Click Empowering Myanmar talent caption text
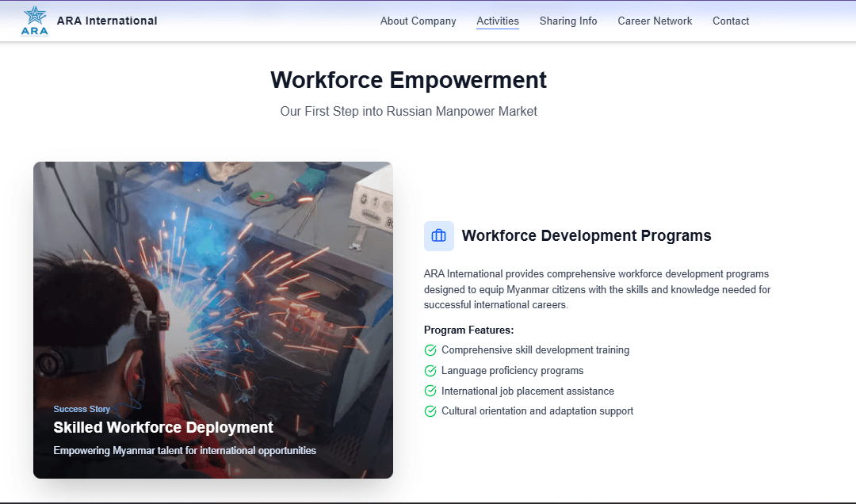The height and width of the screenshot is (504, 856). click(185, 450)
